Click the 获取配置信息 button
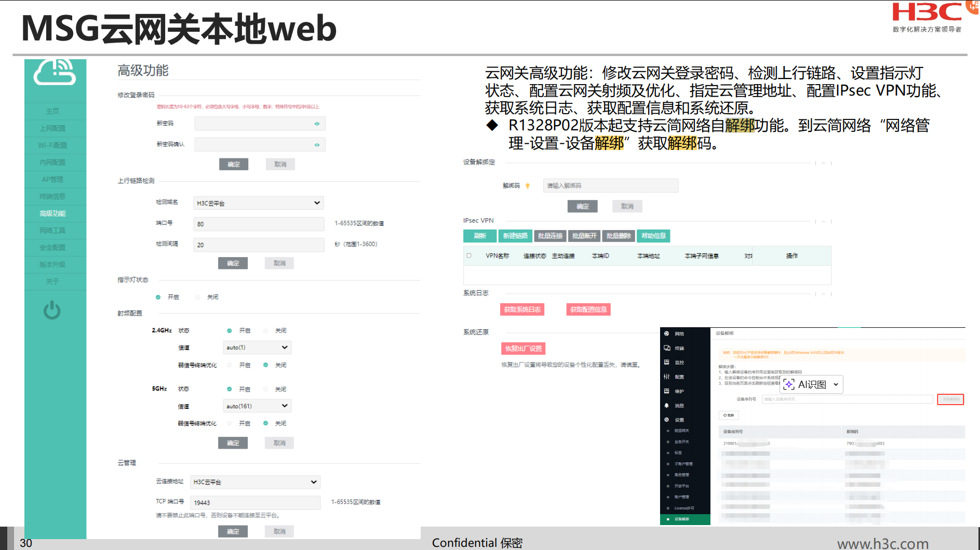The height and width of the screenshot is (550, 980). click(588, 310)
